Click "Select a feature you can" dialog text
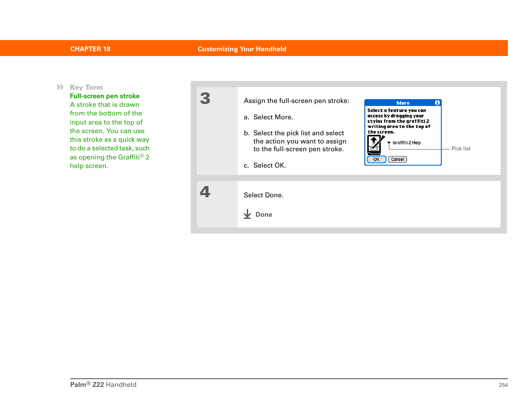Viewport: 532px width, 411px height. [397, 111]
